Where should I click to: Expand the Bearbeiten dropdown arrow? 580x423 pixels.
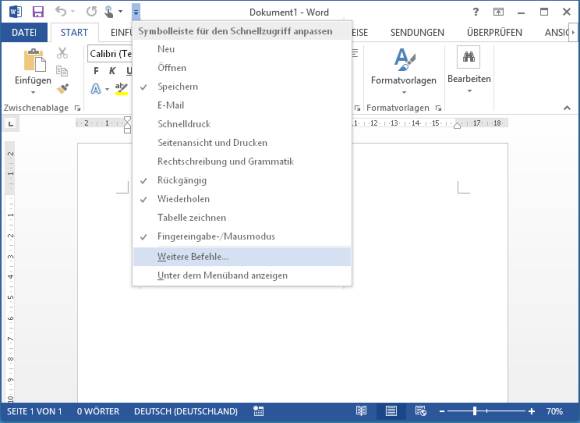click(x=469, y=91)
